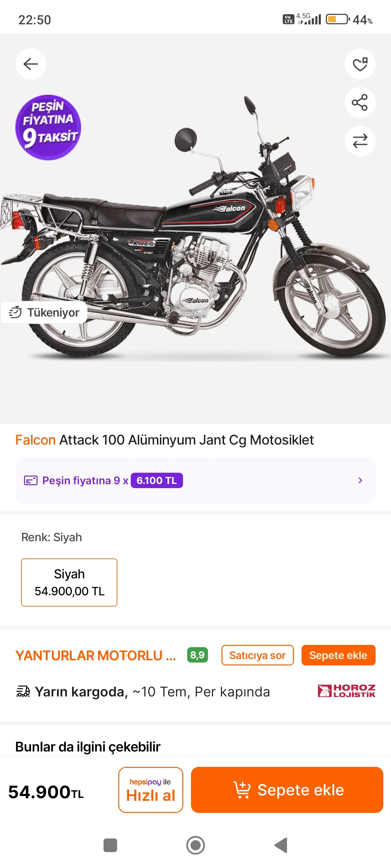Tap the seller's small Sepete ekle button
391x868 pixels.
pos(338,655)
